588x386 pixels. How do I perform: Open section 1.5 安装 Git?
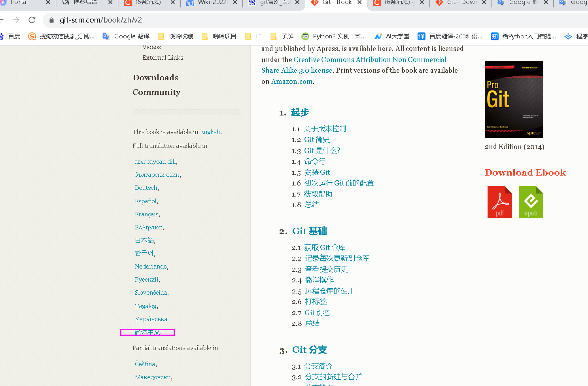(x=317, y=172)
